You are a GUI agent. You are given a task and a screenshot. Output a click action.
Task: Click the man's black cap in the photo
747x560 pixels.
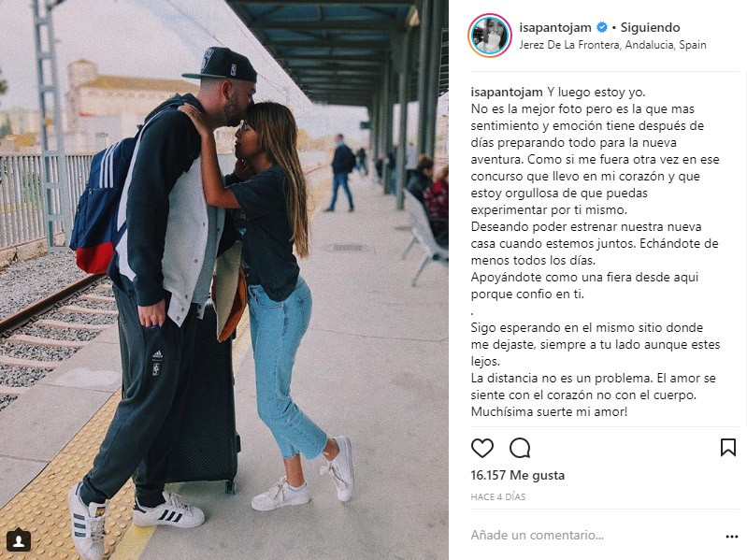220,65
